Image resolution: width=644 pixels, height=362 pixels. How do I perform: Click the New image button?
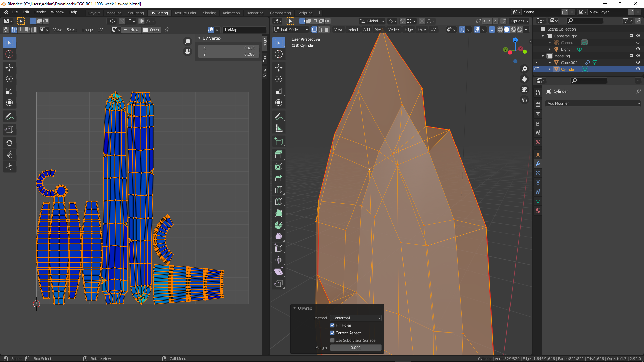(x=131, y=30)
